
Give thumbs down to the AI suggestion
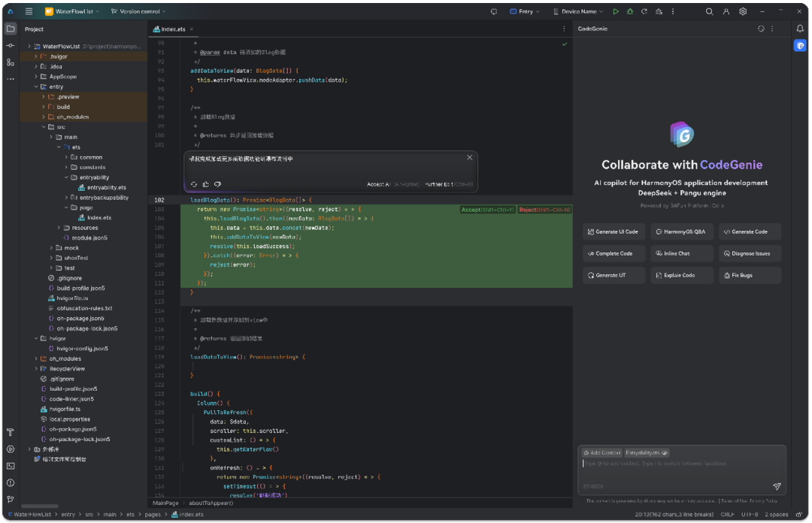[217, 184]
